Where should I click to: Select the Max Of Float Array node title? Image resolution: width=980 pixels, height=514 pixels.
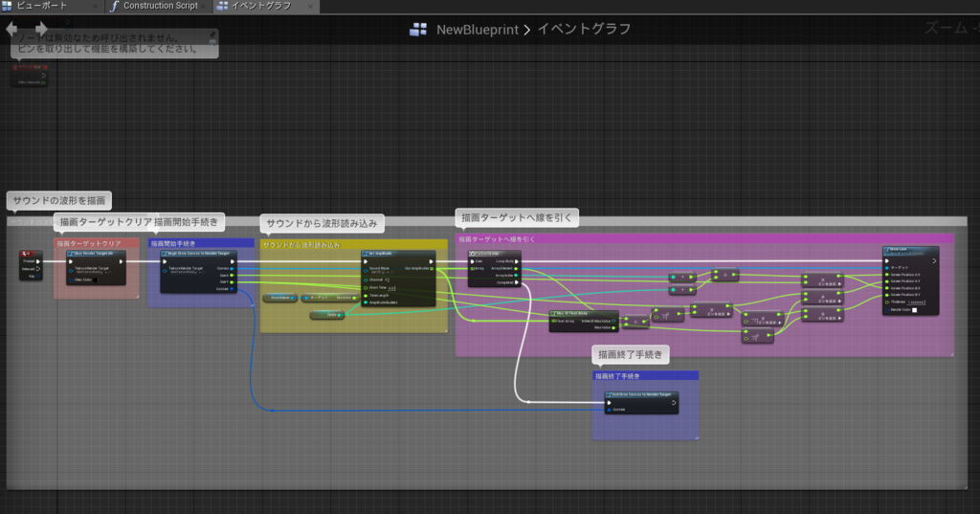tap(584, 313)
